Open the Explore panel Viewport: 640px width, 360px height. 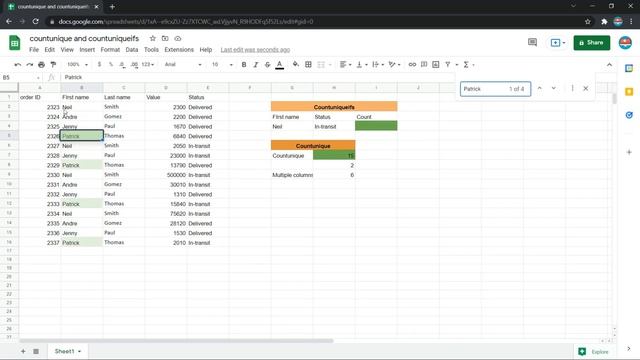pyautogui.click(x=594, y=351)
